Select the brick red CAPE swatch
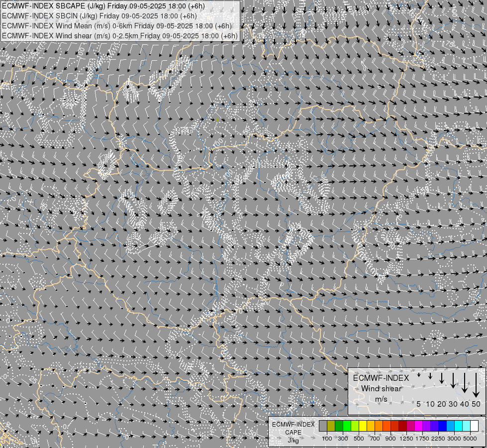The height and width of the screenshot is (448, 487). click(395, 426)
